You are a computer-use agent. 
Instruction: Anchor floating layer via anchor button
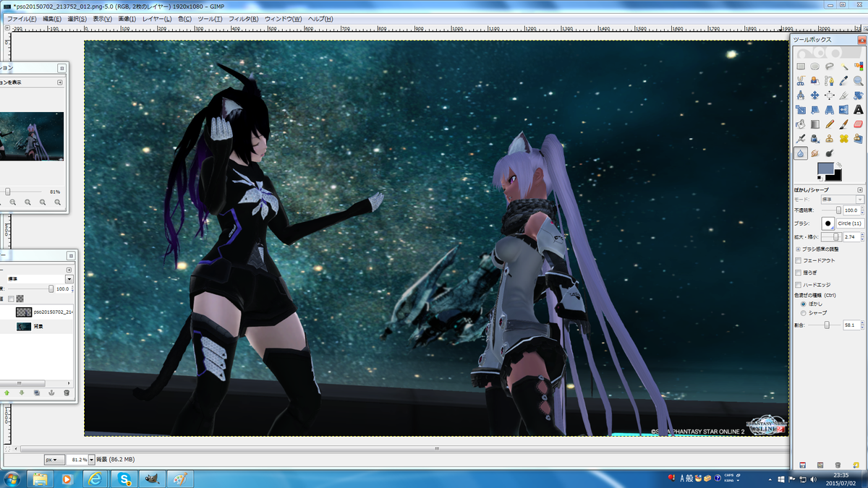pos(51,393)
